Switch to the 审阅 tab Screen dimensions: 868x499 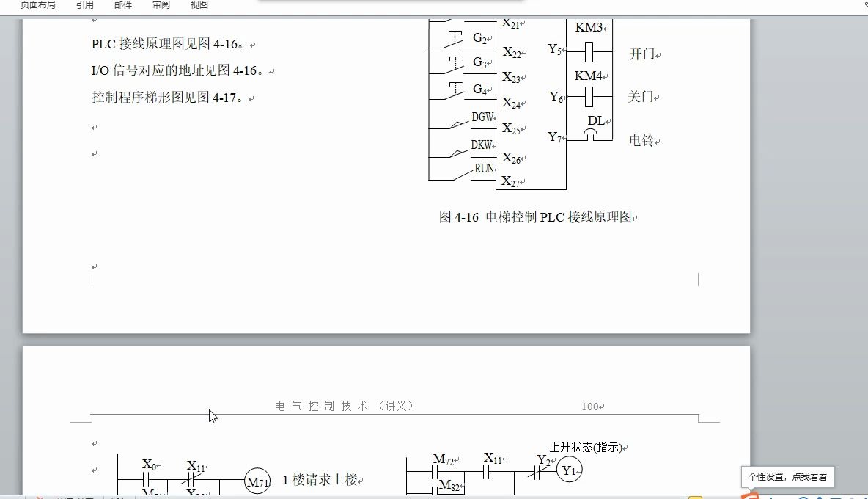pos(161,4)
